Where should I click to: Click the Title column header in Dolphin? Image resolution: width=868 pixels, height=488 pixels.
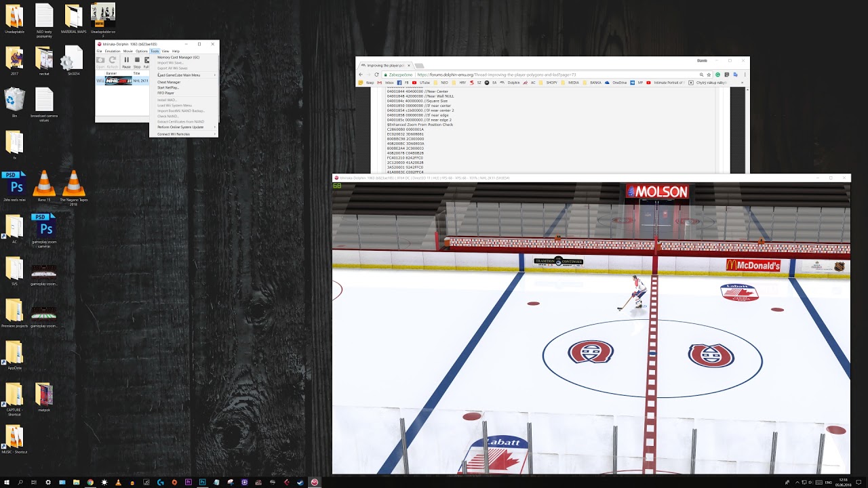[136, 73]
